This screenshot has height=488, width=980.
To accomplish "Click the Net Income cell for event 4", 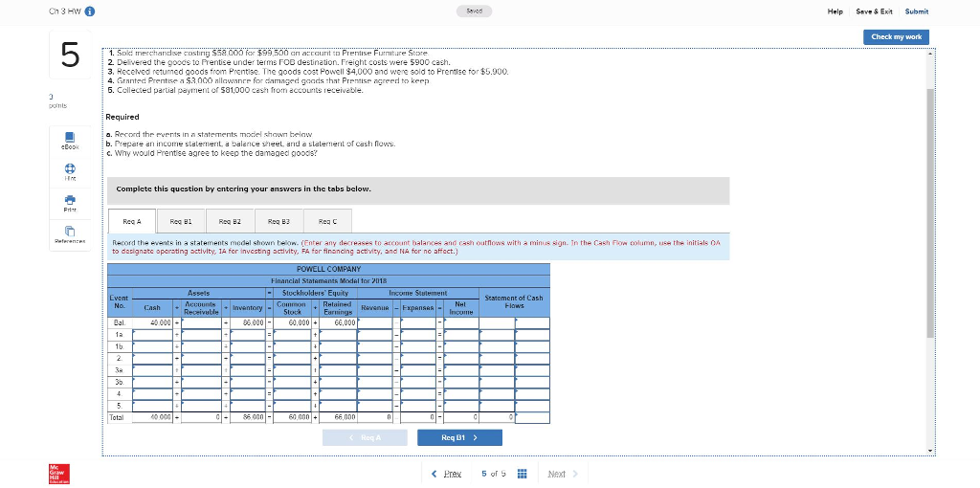I will point(461,395).
